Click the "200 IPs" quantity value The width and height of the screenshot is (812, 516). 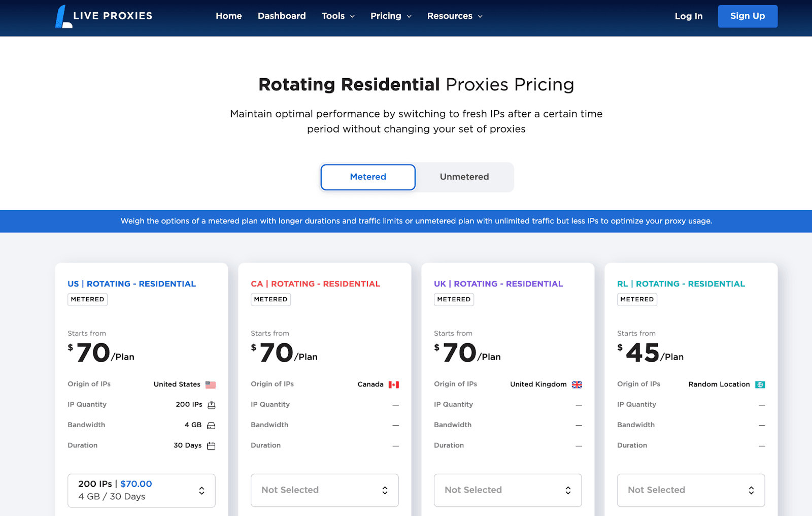[189, 405]
